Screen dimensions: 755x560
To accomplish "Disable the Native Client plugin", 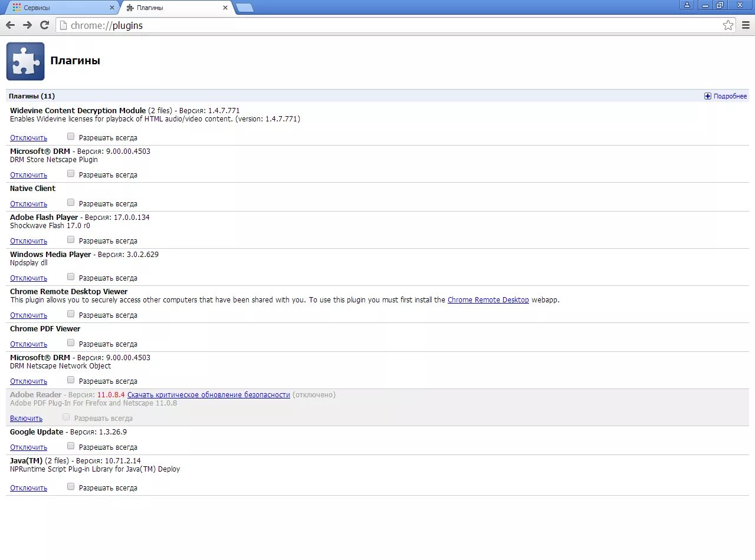I will click(x=28, y=204).
